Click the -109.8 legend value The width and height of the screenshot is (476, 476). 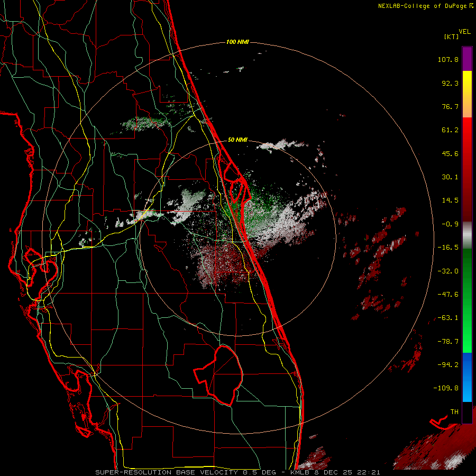(x=446, y=388)
